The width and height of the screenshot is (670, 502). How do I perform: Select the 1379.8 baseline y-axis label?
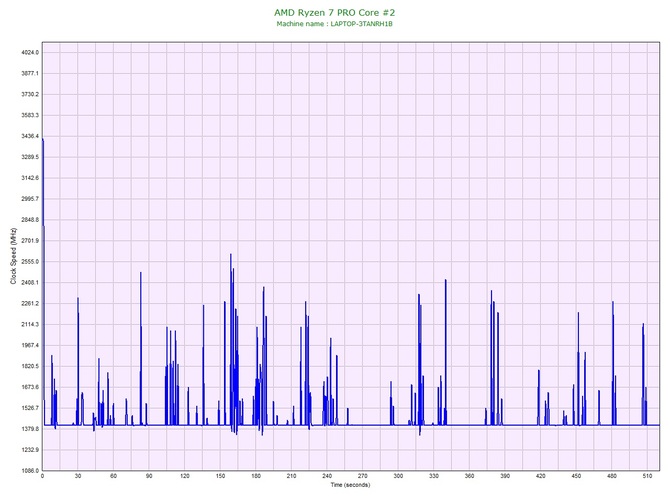[30, 429]
